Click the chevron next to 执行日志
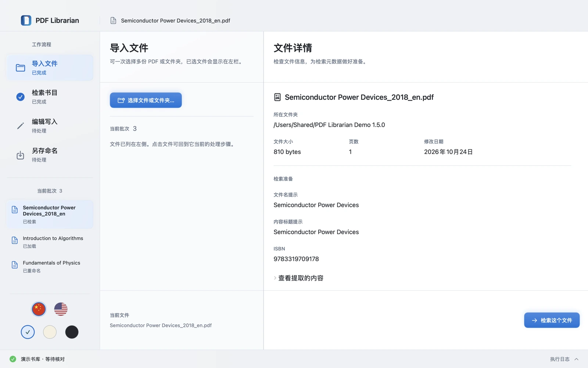Screen dimensions: 588x368 click(576, 359)
